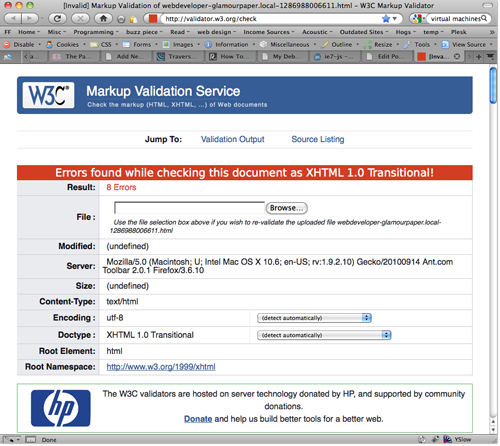Open the Miscellaneous developer menu
The image size is (500, 446).
tap(288, 44)
